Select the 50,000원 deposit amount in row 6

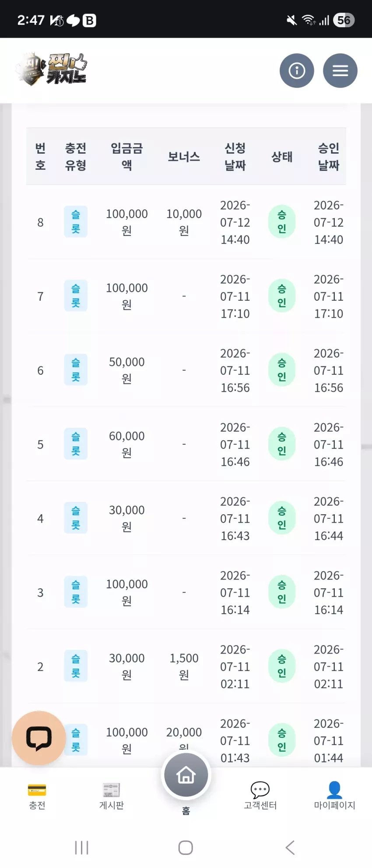pyautogui.click(x=127, y=370)
